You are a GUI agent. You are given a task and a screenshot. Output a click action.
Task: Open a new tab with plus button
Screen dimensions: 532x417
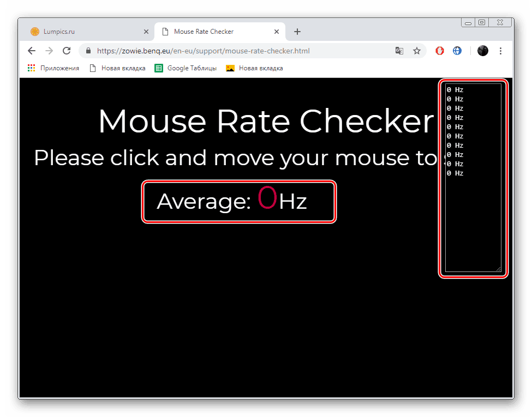pos(297,32)
